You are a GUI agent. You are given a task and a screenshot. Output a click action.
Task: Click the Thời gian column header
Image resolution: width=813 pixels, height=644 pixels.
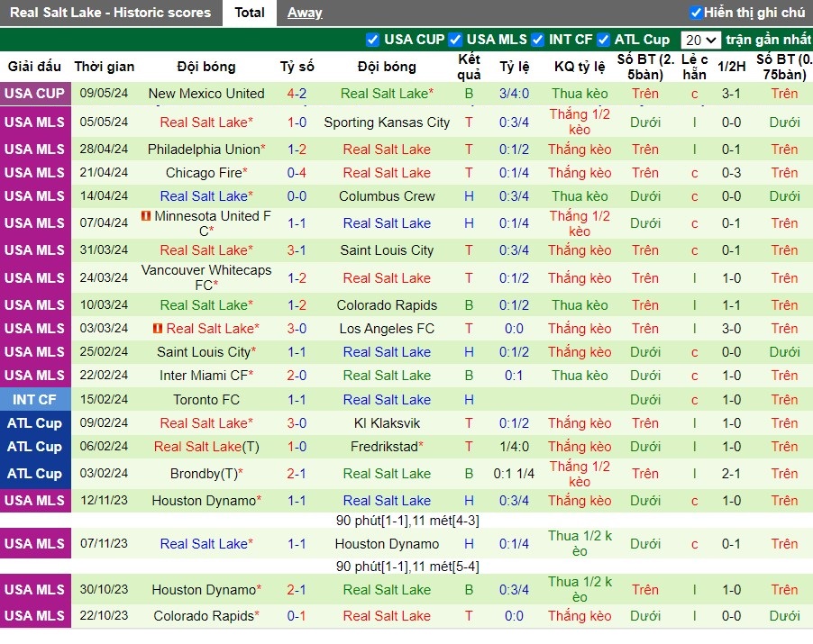click(x=105, y=67)
